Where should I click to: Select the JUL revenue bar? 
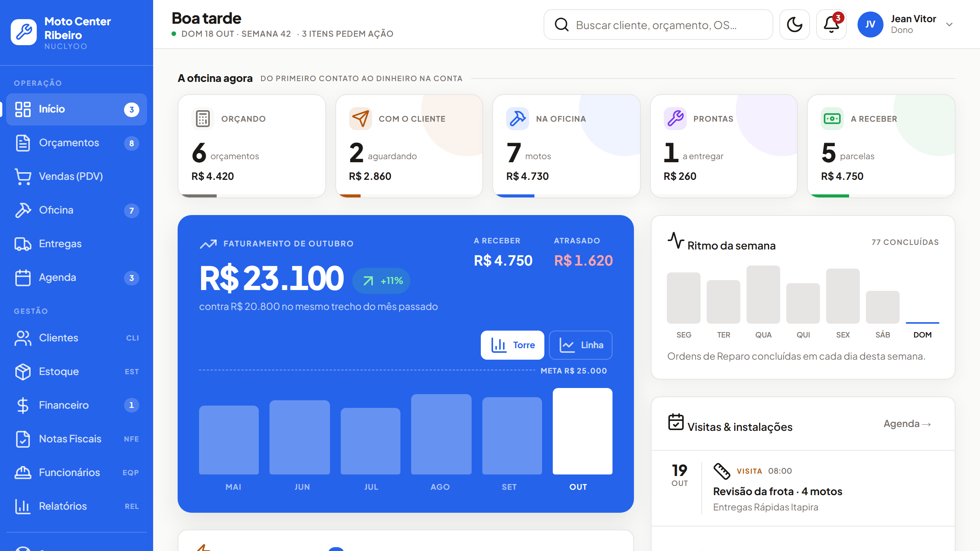point(371,441)
